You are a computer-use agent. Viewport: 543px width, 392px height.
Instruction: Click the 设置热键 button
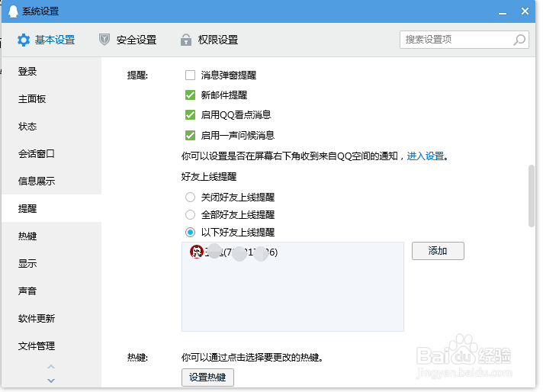coord(207,377)
